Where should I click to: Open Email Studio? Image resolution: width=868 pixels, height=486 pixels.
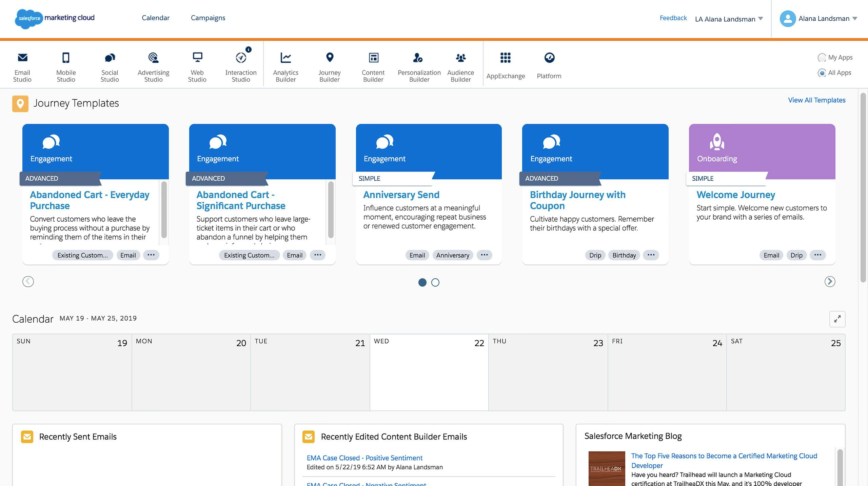(x=23, y=64)
